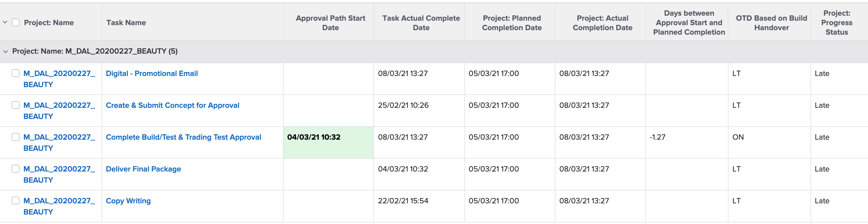Open the Digital - Promotional Email task
Screen dimensions: 868x224
tap(152, 73)
